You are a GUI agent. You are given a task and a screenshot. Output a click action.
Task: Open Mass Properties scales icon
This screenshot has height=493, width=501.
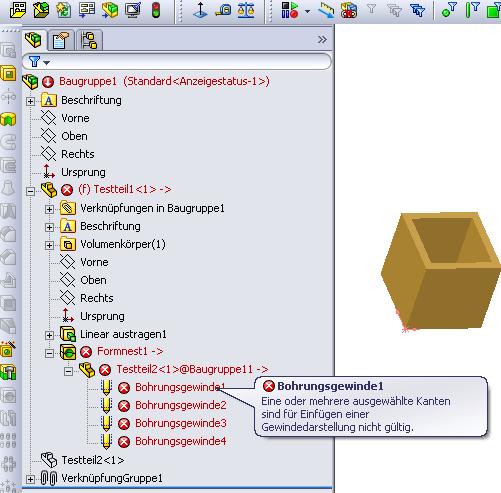[246, 10]
